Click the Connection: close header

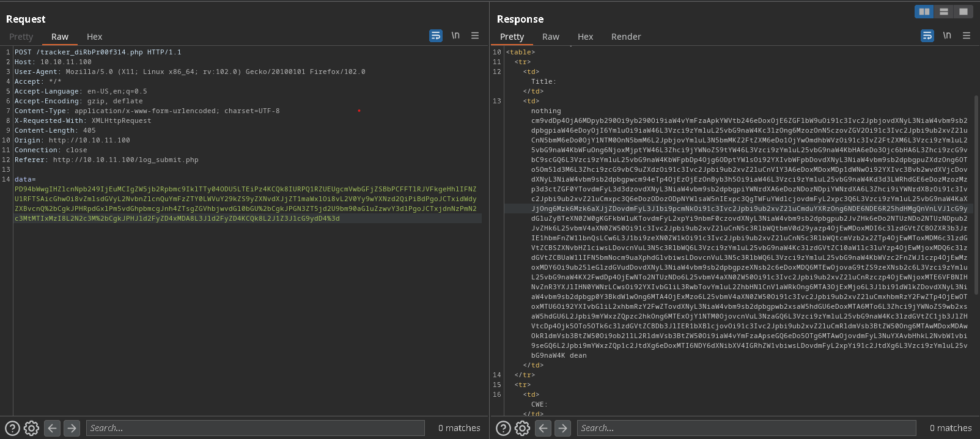(51, 150)
